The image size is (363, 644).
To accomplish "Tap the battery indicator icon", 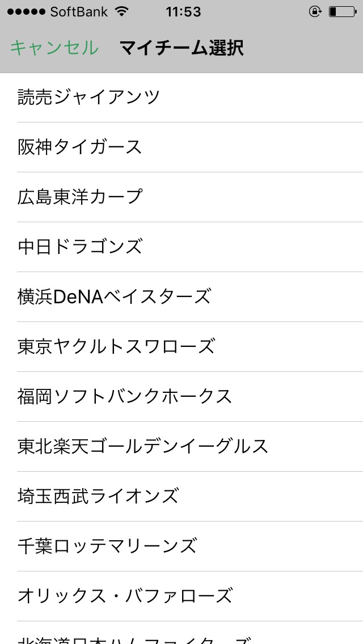I will [x=341, y=11].
